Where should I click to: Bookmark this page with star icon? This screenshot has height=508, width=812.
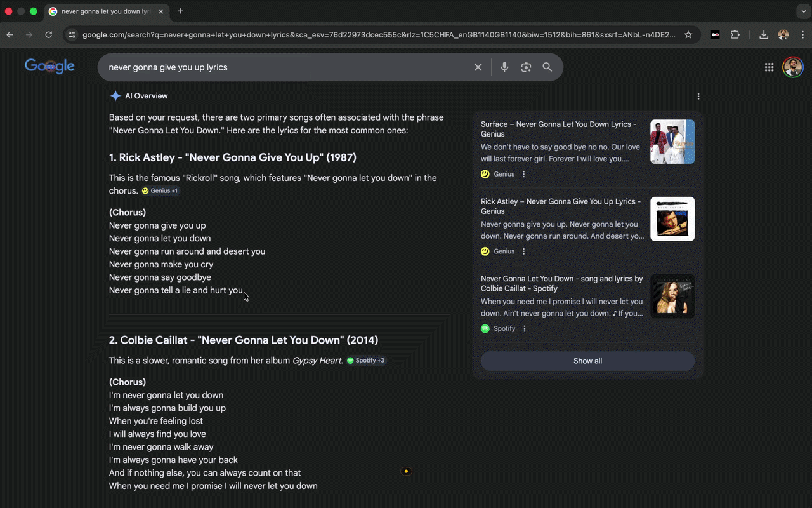688,35
